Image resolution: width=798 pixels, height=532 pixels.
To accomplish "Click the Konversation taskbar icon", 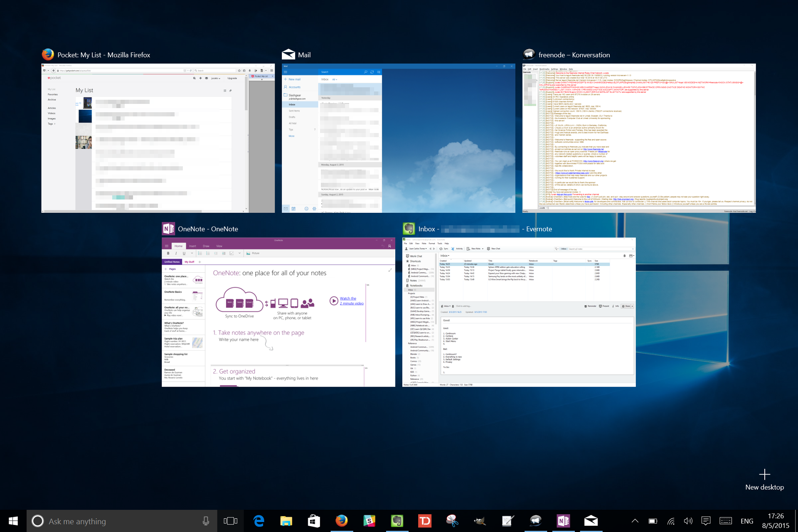I will (x=536, y=521).
